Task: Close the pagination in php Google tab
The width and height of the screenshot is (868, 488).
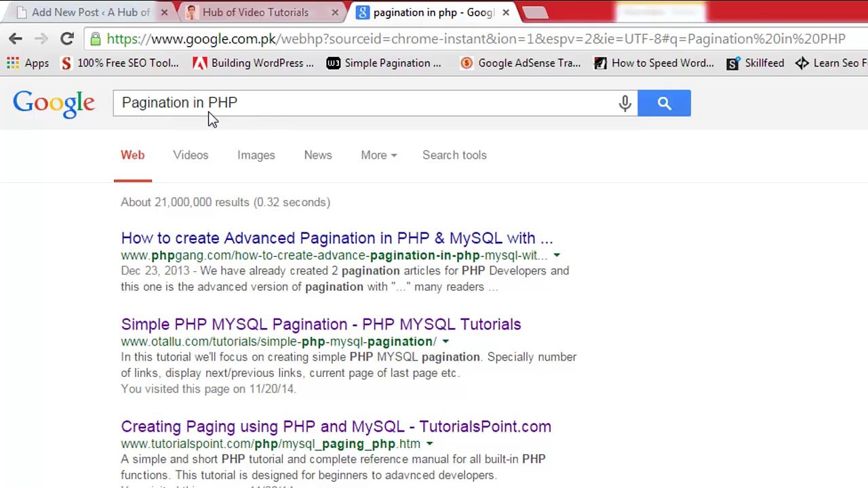Action: click(506, 12)
